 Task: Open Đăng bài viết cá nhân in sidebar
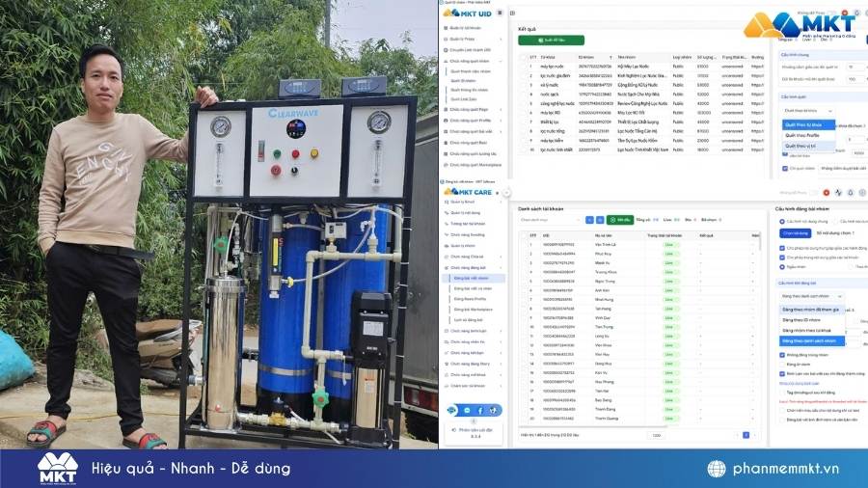coord(473,288)
